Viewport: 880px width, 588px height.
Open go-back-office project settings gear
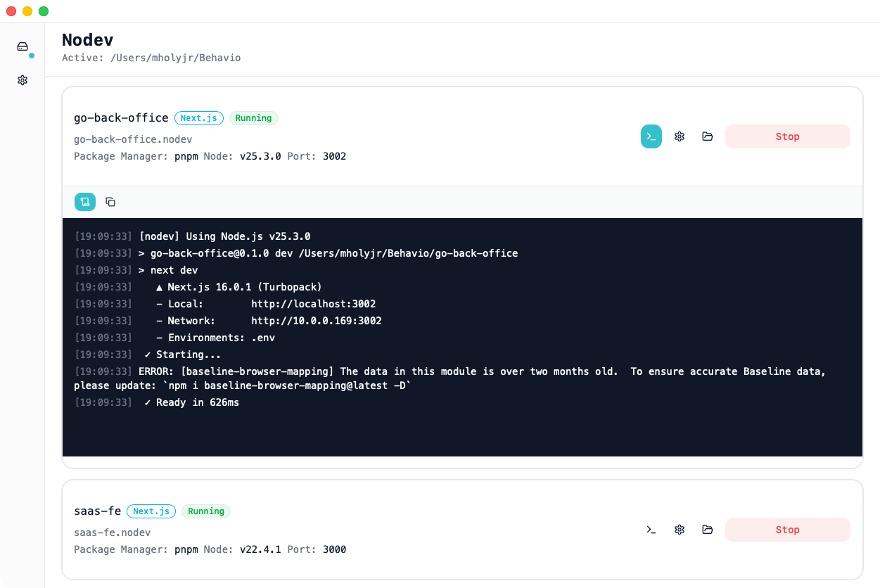pyautogui.click(x=679, y=136)
